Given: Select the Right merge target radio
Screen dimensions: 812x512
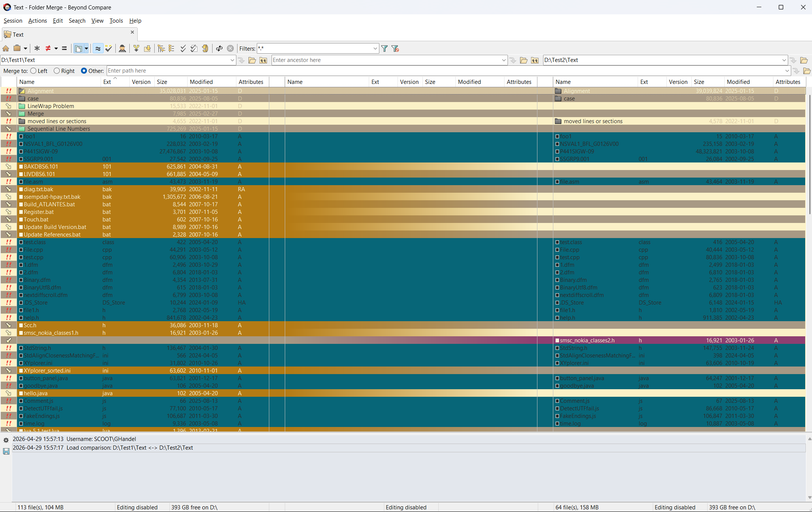Looking at the screenshot, I should click(x=57, y=71).
